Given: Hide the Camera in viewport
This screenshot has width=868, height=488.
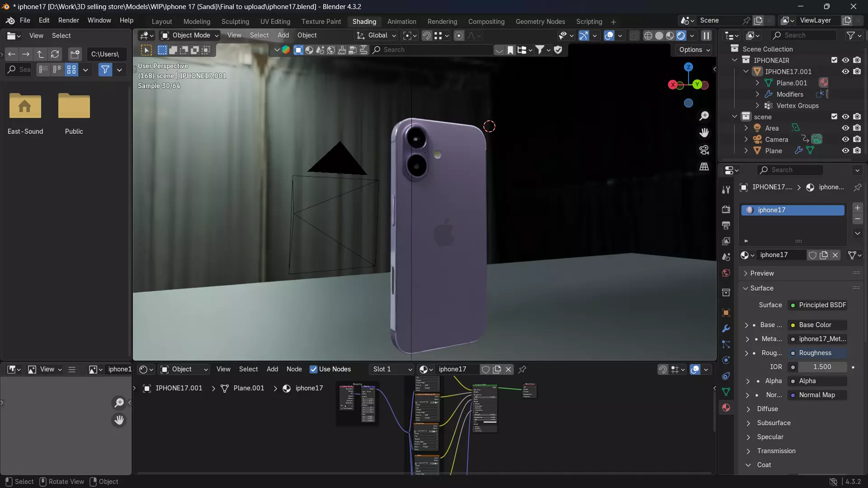Looking at the screenshot, I should [845, 139].
